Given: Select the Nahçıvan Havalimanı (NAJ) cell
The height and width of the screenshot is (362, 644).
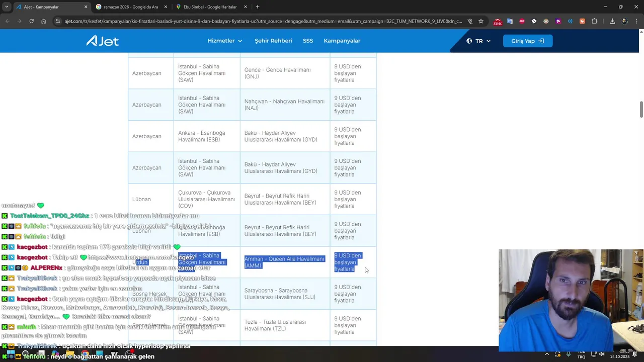Looking at the screenshot, I should click(285, 105).
